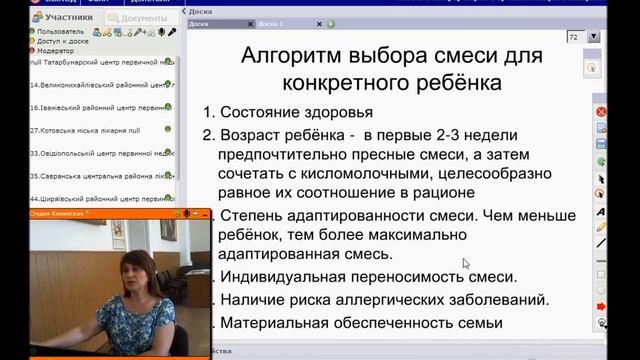
Task: Open the Действия menu in top bar
Action: (x=150, y=1)
